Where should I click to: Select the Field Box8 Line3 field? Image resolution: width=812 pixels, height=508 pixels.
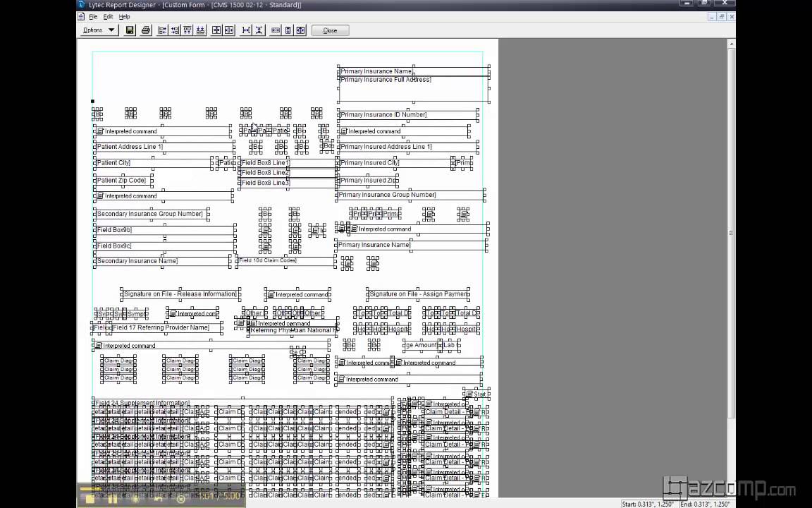click(288, 183)
